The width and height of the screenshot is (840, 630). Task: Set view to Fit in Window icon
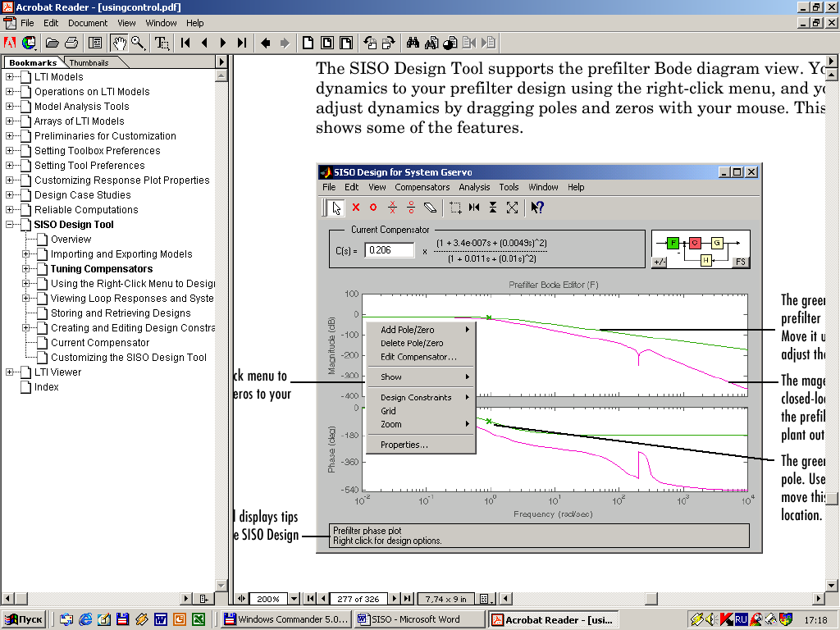pyautogui.click(x=327, y=43)
